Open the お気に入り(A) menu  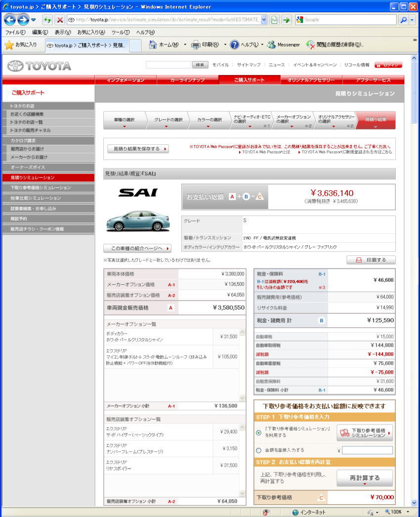[91, 32]
